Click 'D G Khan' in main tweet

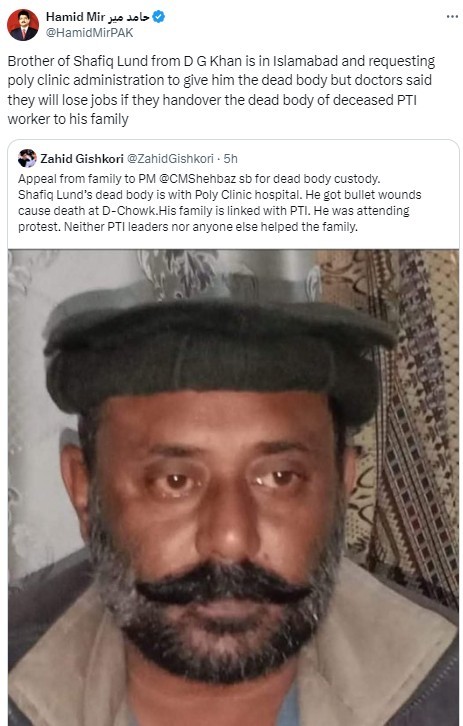coord(213,61)
